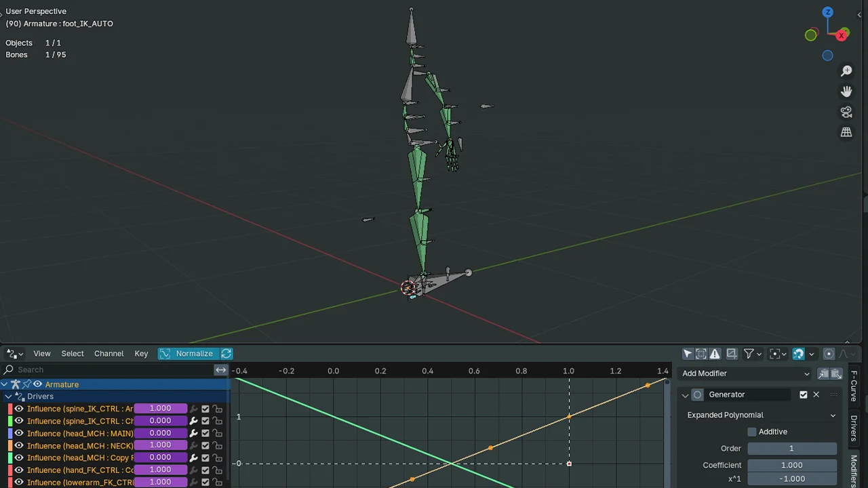Viewport: 868px width, 488px height.
Task: Collapse the Drivers group
Action: 8,396
